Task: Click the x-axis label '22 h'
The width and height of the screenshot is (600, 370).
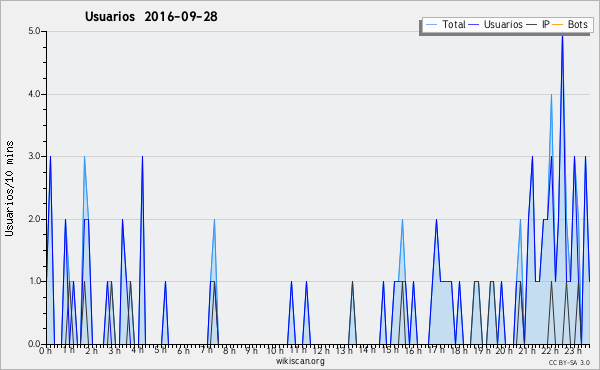Action: (x=550, y=350)
